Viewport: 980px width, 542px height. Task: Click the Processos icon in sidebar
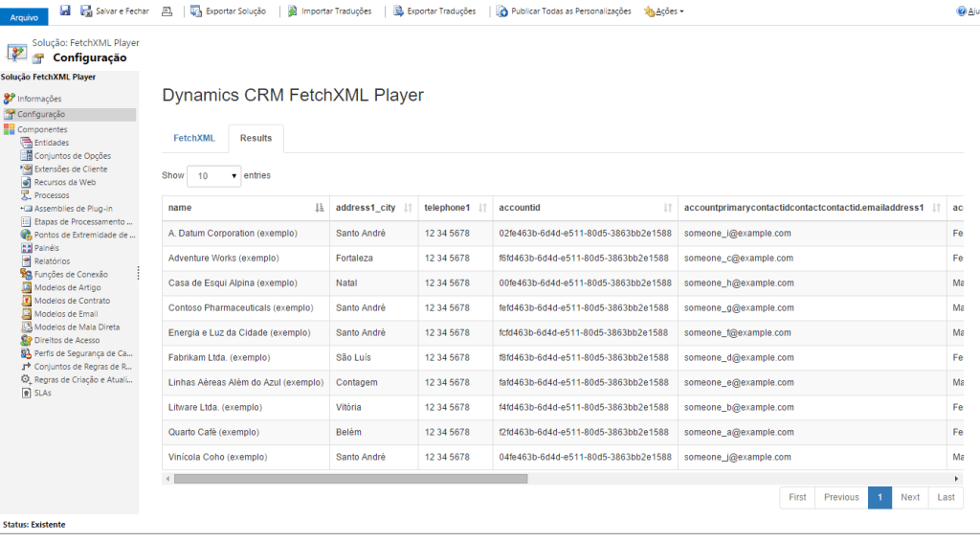click(26, 195)
